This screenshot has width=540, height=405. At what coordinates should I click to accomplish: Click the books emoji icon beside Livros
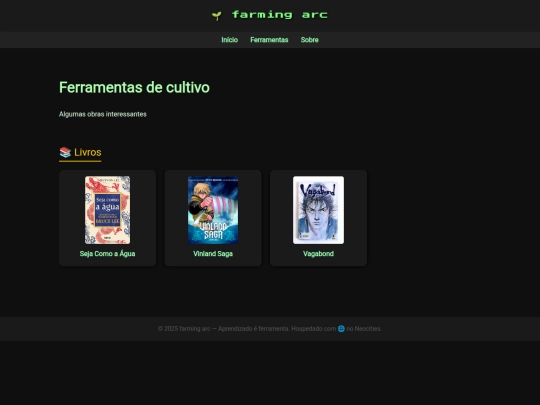pyautogui.click(x=65, y=152)
